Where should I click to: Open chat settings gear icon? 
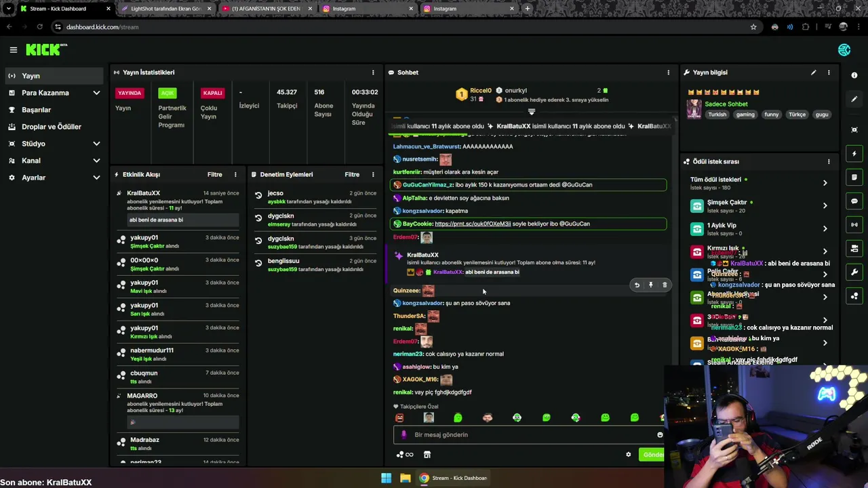628,455
